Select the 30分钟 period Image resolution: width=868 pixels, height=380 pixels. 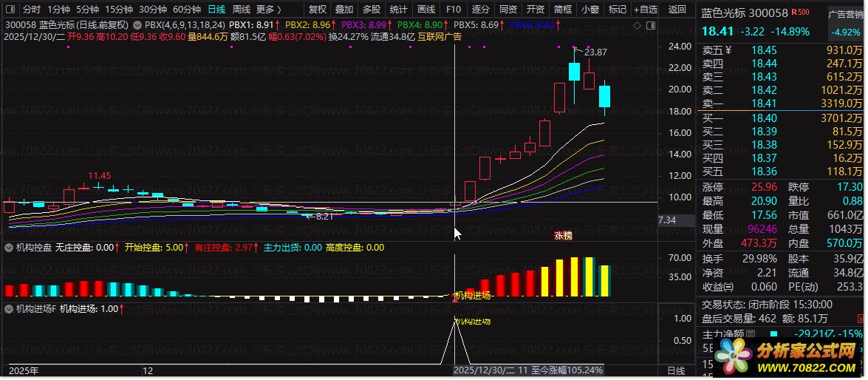click(x=153, y=10)
